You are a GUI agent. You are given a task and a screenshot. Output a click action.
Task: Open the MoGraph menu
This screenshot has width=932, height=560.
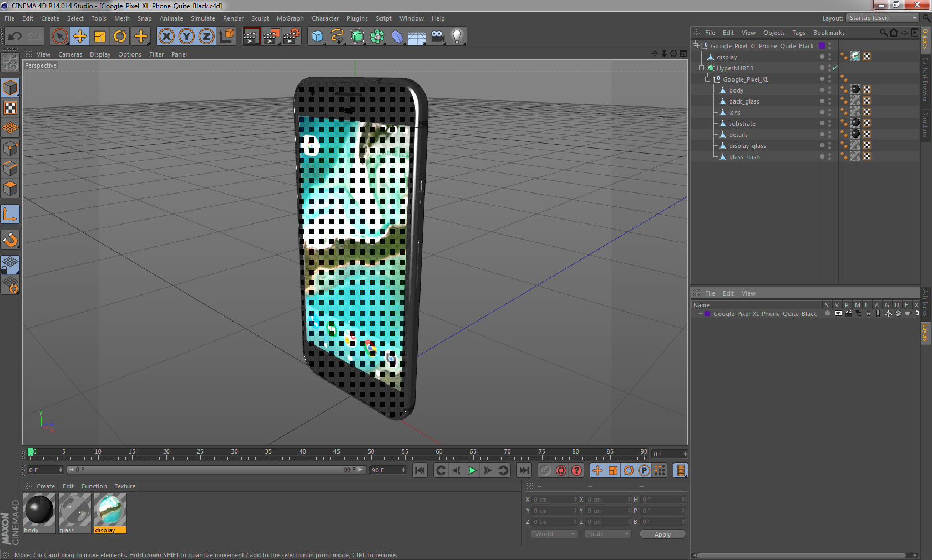click(290, 18)
